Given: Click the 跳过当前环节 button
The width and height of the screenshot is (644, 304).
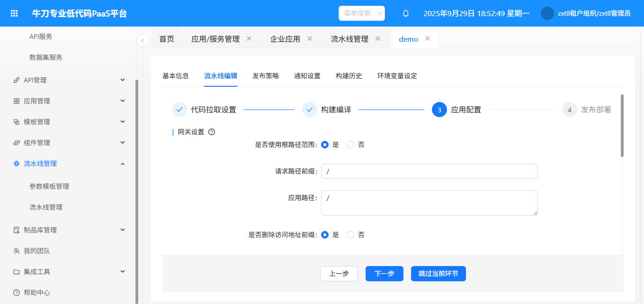Looking at the screenshot, I should coord(438,274).
